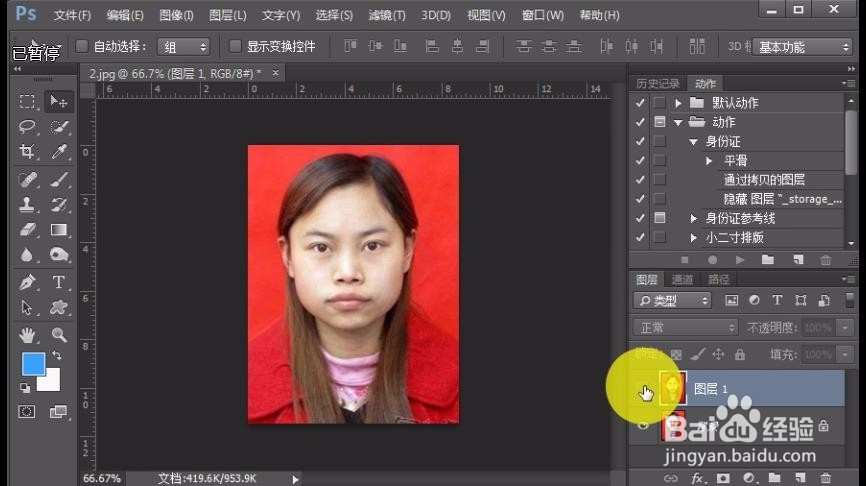Open the 填充 fill dropdown arrow

tap(845, 354)
